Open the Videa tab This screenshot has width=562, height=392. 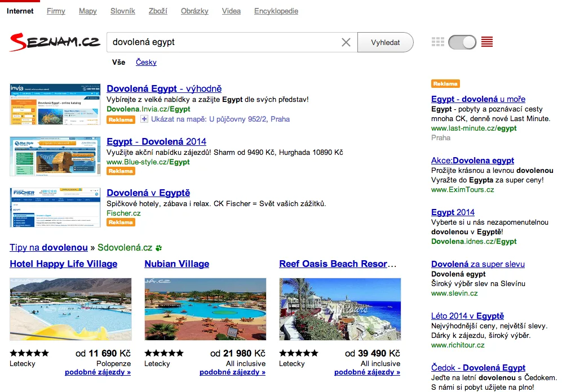click(x=231, y=11)
